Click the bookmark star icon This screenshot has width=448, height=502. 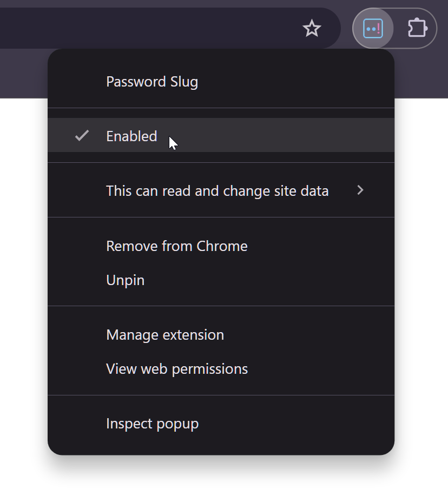(x=312, y=28)
